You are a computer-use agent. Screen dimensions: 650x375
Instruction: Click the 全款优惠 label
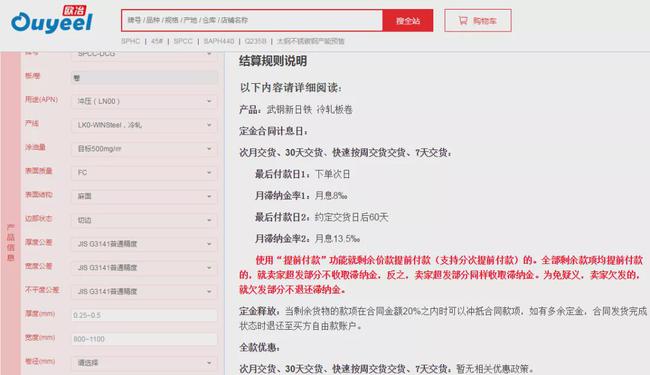point(259,347)
